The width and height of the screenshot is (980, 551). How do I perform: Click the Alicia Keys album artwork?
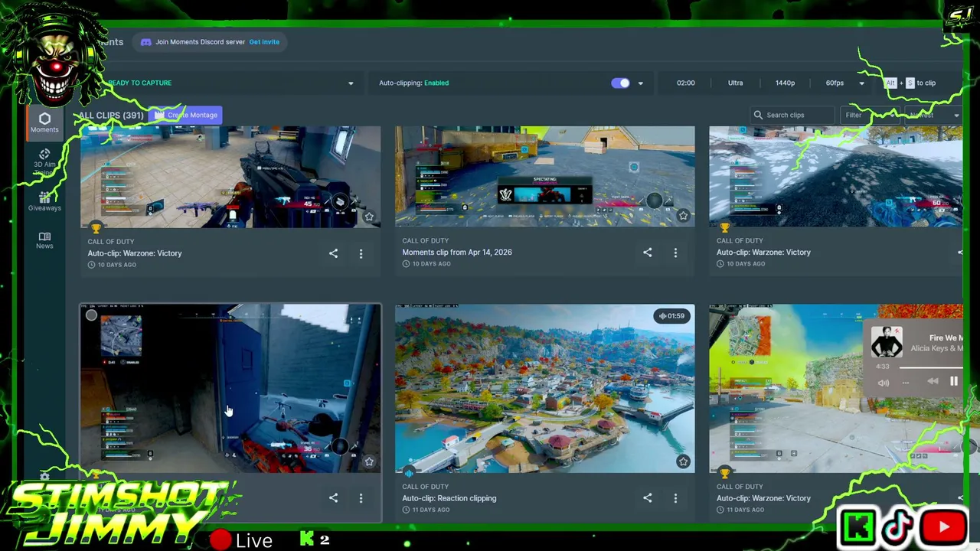click(x=887, y=342)
